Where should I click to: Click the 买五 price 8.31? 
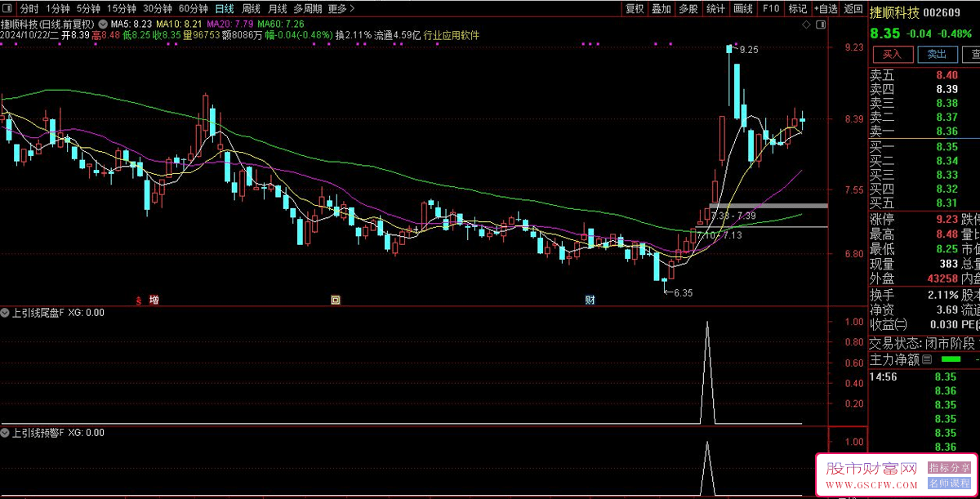[947, 203]
